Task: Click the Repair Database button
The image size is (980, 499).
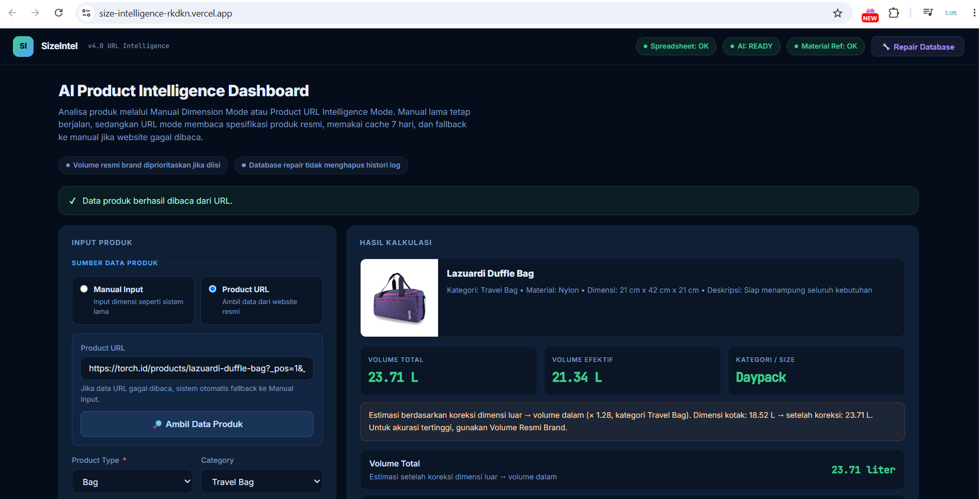Action: click(917, 47)
